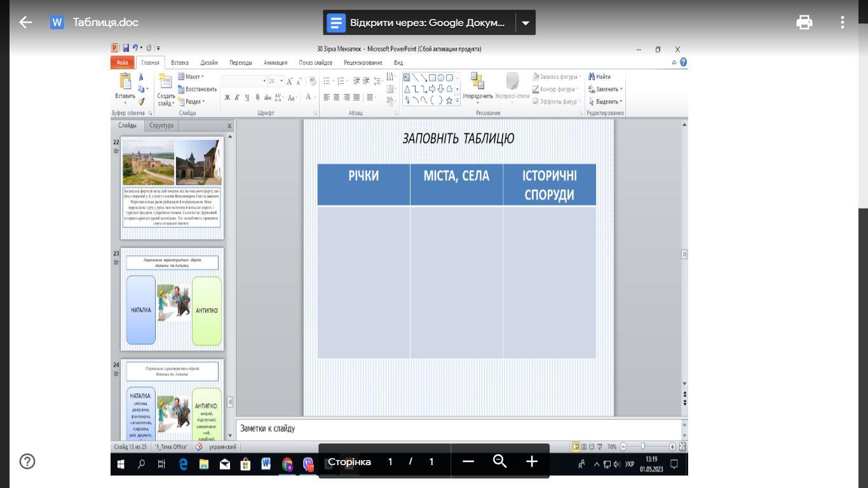The height and width of the screenshot is (488, 868).
Task: Toggle underline Ч formatting in the ribbon
Action: click(247, 98)
